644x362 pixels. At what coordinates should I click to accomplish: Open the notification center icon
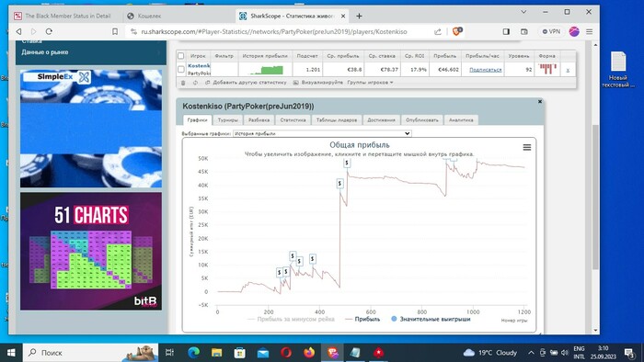[628, 353]
